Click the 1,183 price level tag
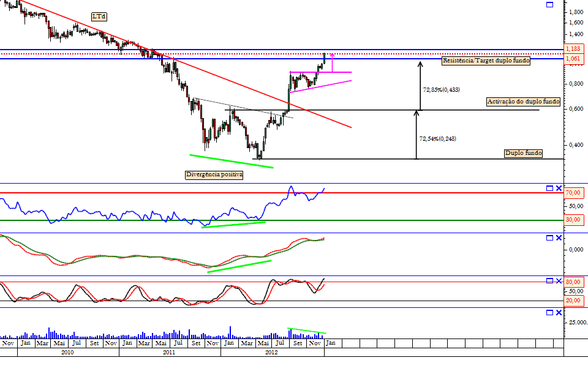588x374 pixels. (573, 49)
